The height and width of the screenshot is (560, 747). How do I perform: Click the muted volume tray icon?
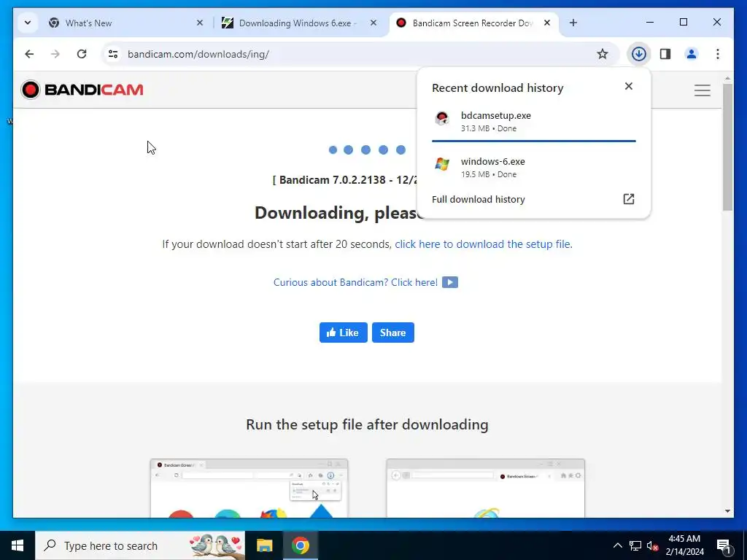652,545
